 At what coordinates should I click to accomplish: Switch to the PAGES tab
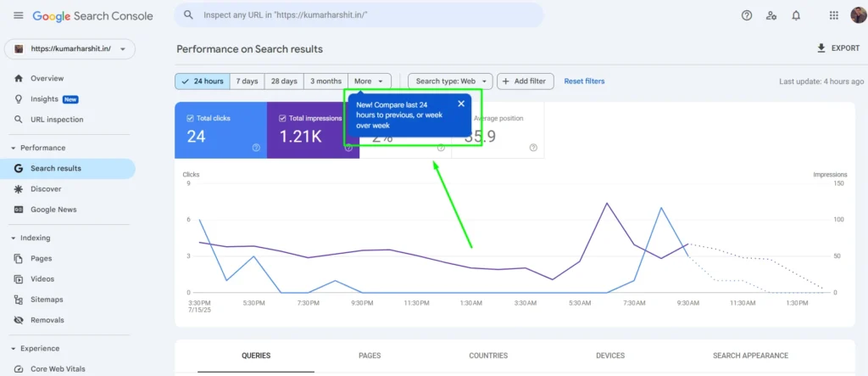(x=370, y=356)
